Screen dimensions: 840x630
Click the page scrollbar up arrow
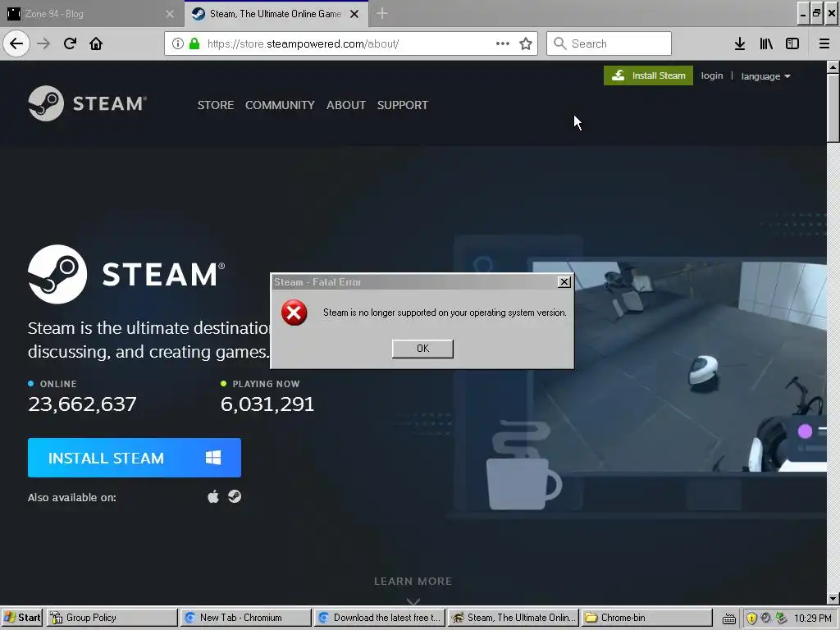click(x=833, y=67)
